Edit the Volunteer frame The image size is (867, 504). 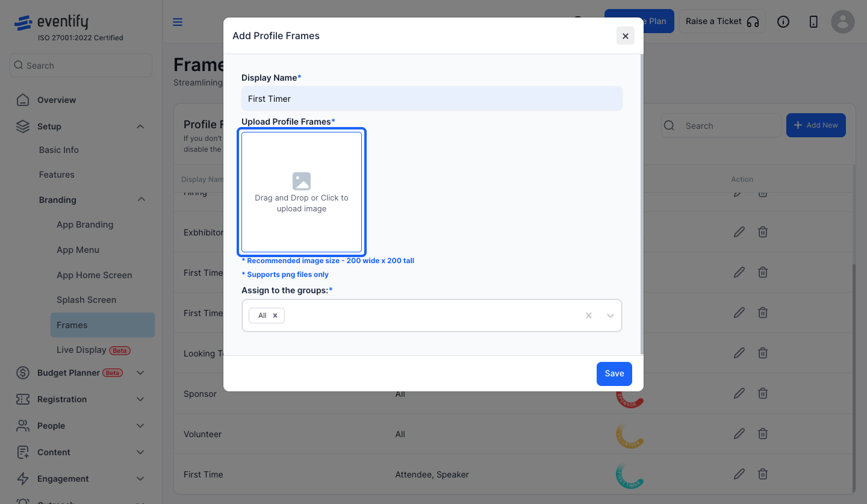[739, 434]
